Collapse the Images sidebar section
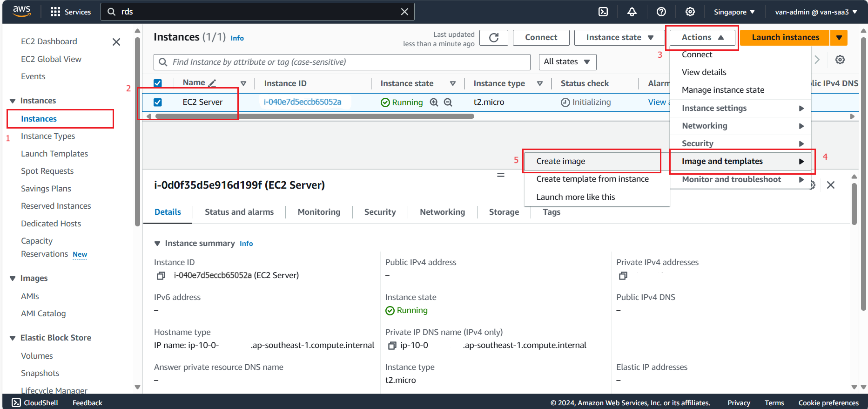Screen dimensions: 868x409 pos(13,279)
